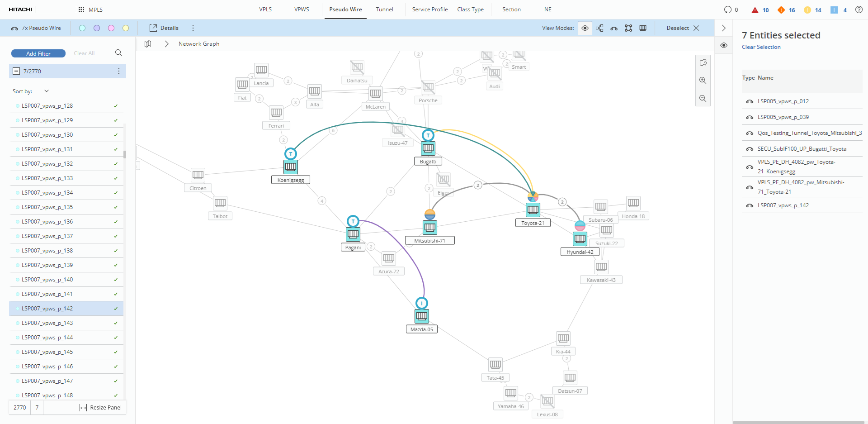Image resolution: width=868 pixels, height=424 pixels.
Task: Click the Clear Selection link
Action: pyautogui.click(x=761, y=47)
